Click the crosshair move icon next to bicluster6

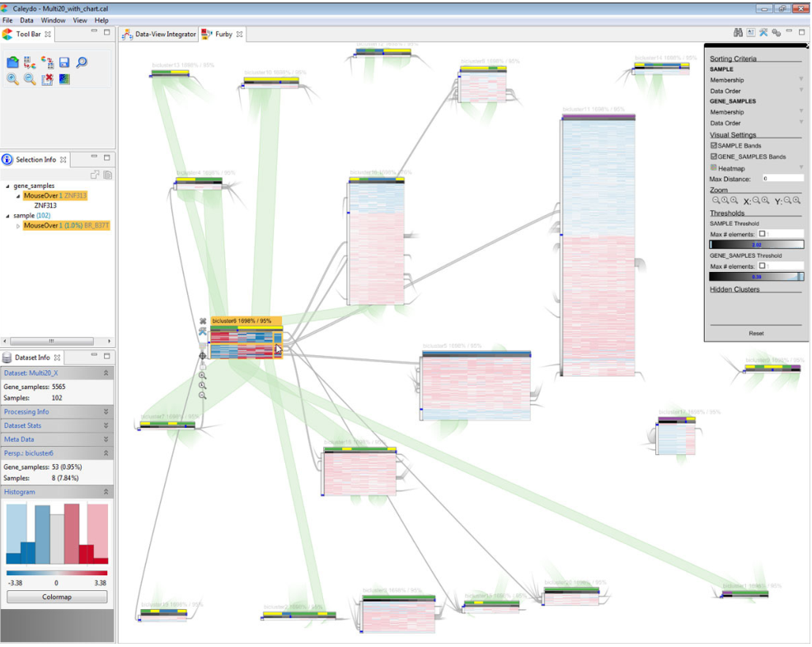[x=203, y=355]
